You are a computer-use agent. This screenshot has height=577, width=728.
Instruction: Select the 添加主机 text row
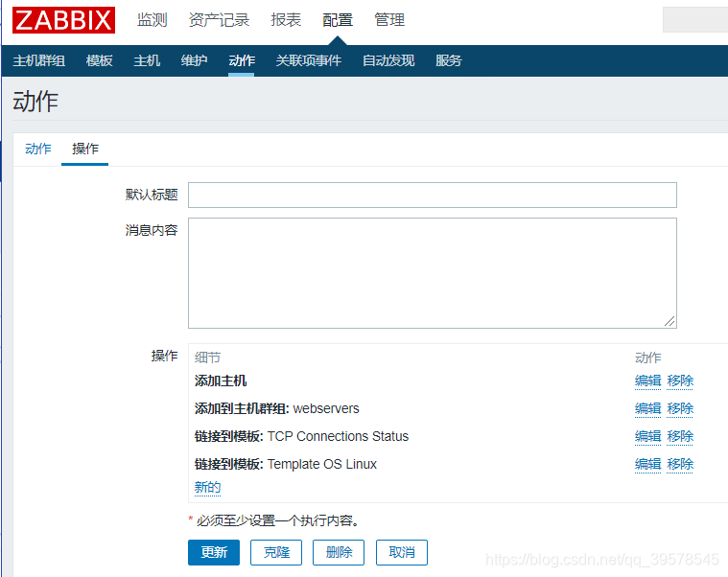221,381
